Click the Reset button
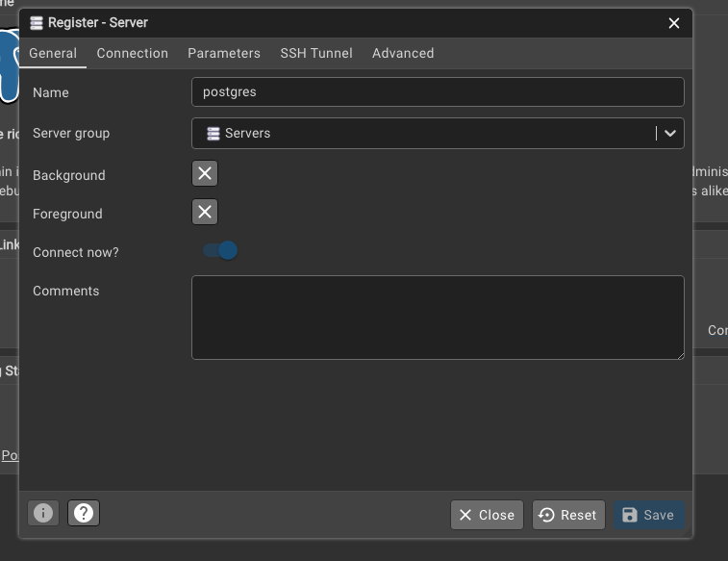The image size is (728, 561). pos(568,515)
